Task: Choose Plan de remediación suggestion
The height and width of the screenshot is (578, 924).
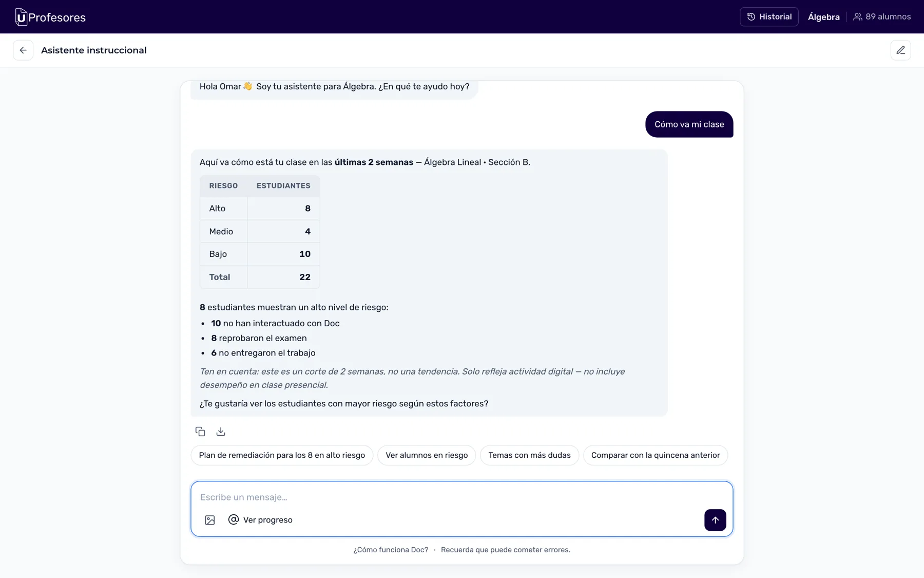Action: click(x=282, y=455)
